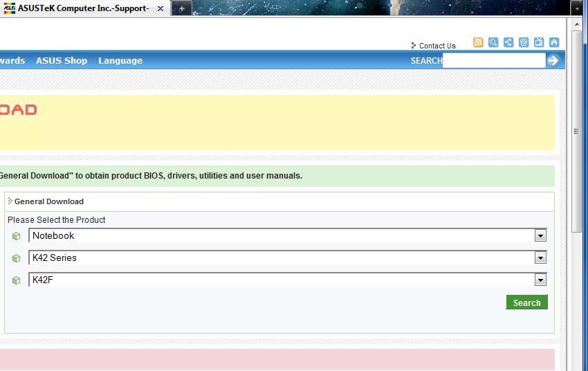Screen dimensions: 588x371
Task: Submit site search with the arrow button
Action: click(x=553, y=60)
